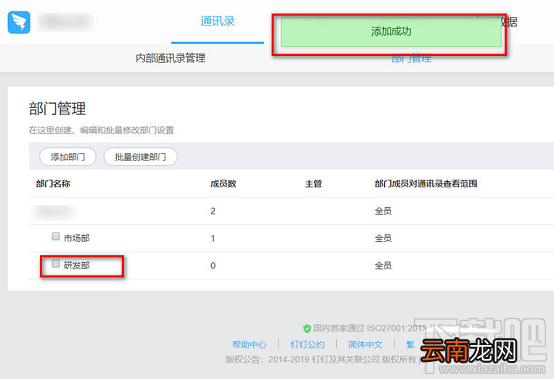Viewport: 554px width, 379px height.
Task: Click the 添加部门 button
Action: [68, 157]
